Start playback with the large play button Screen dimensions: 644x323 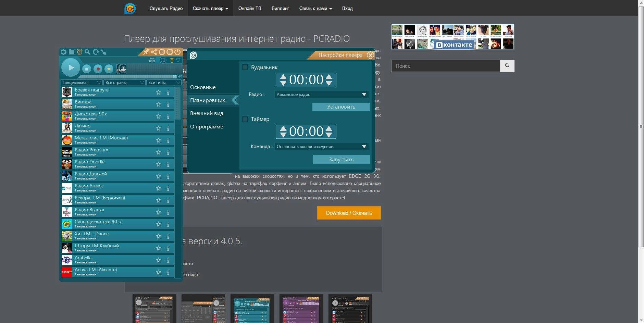coord(71,68)
